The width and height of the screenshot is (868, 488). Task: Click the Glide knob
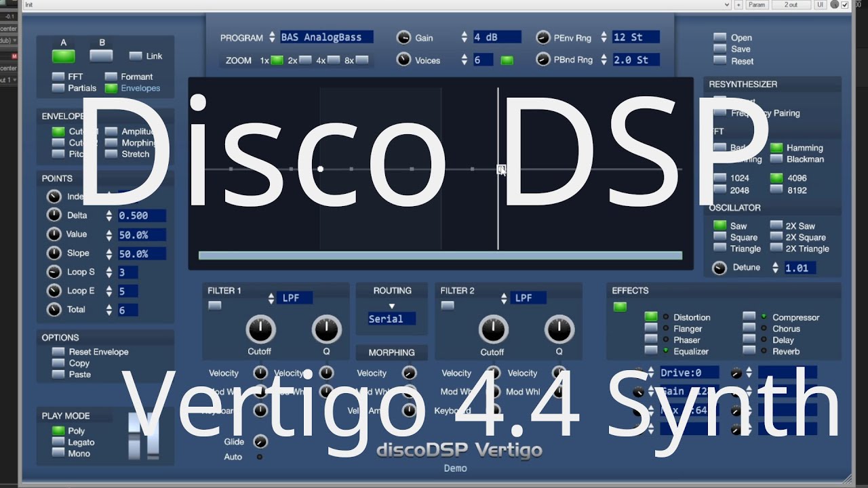pyautogui.click(x=260, y=442)
